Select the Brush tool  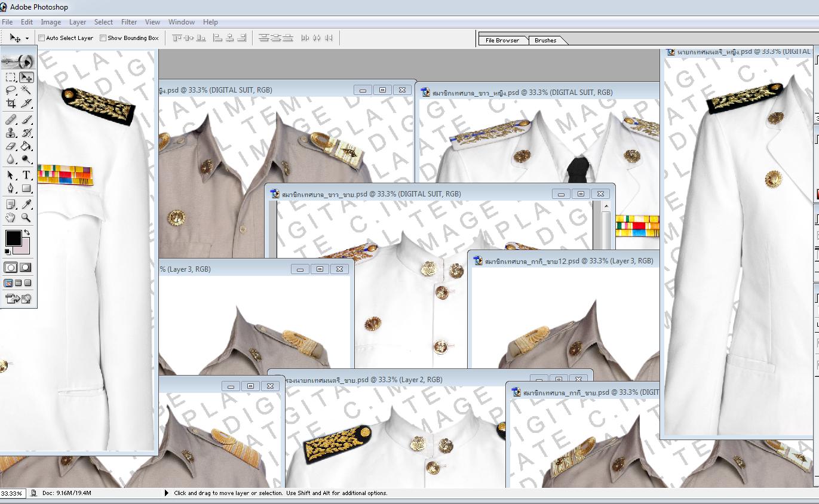26,119
